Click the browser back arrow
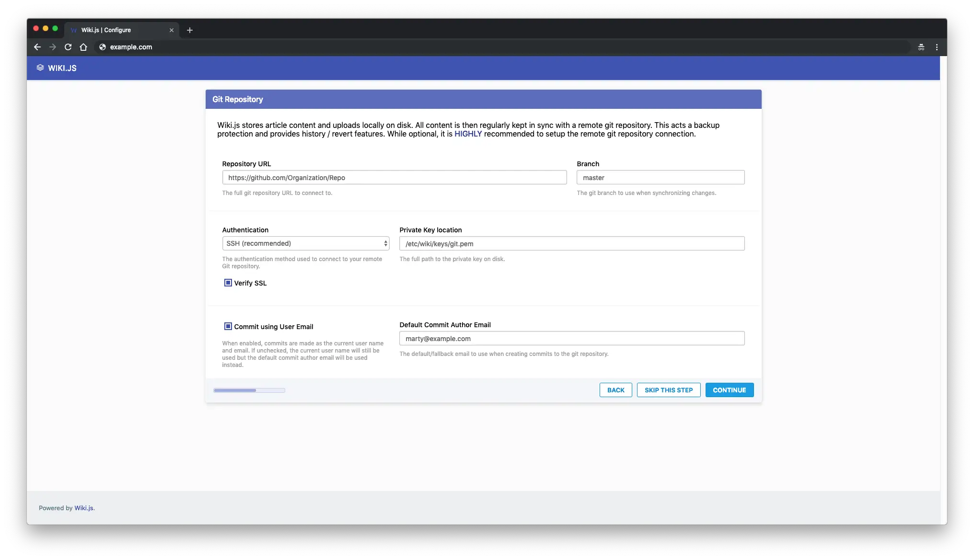Viewport: 974px width, 560px height. (37, 47)
